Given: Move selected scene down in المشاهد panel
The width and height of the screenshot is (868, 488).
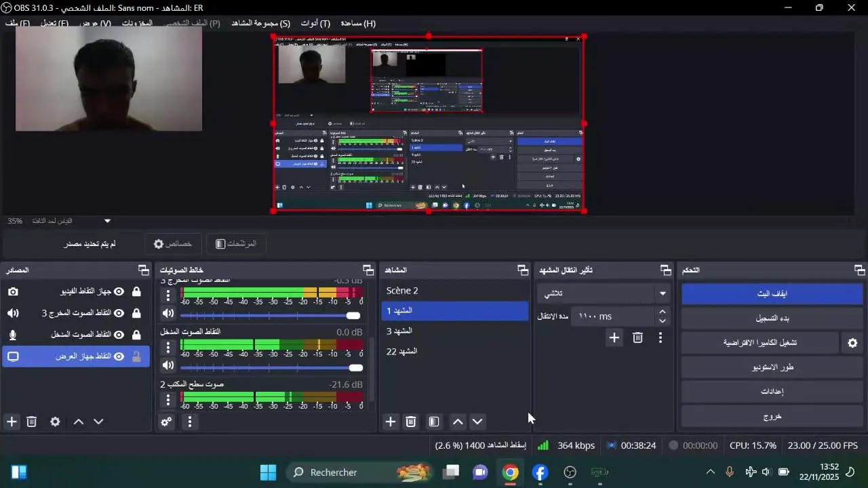Looking at the screenshot, I should pyautogui.click(x=477, y=422).
